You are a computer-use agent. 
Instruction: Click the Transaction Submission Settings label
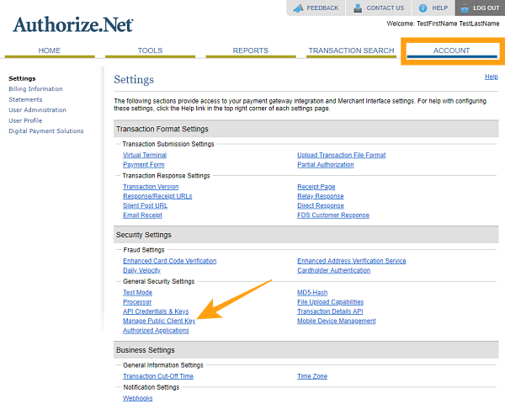(x=168, y=144)
